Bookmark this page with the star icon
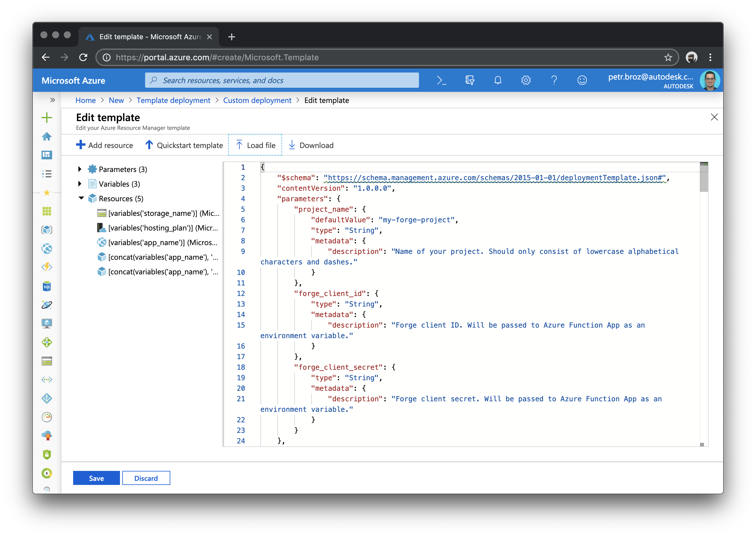Image resolution: width=756 pixels, height=537 pixels. 668,58
